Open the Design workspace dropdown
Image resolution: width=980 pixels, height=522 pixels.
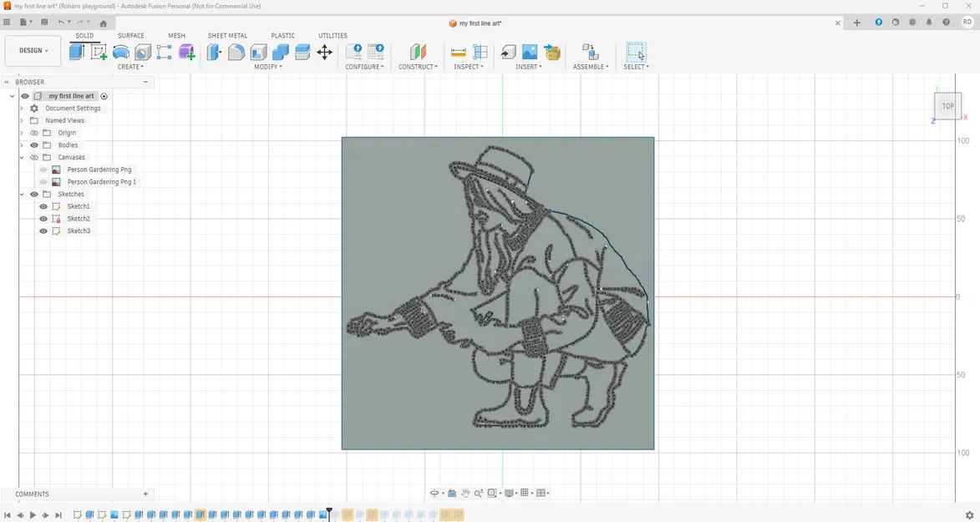(x=33, y=50)
